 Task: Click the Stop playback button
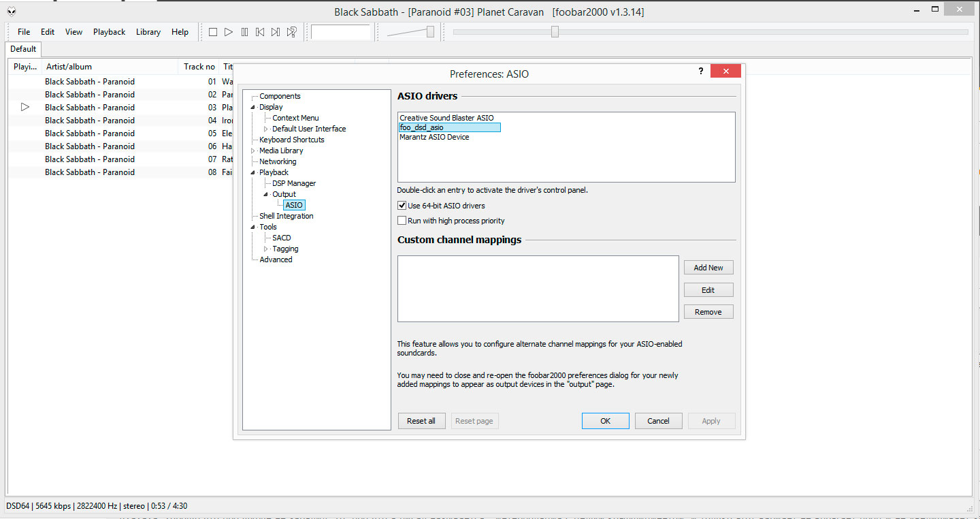[x=213, y=32]
